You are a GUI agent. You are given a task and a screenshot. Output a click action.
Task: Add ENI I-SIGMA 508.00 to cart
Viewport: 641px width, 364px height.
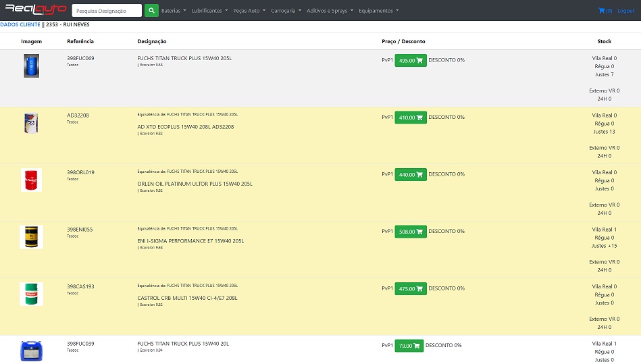(x=411, y=232)
